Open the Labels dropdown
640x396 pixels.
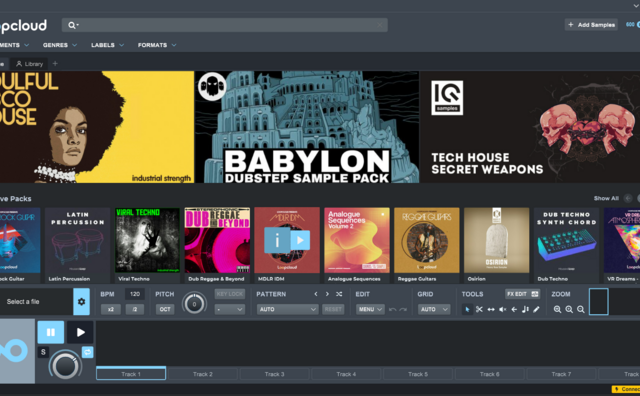click(107, 45)
